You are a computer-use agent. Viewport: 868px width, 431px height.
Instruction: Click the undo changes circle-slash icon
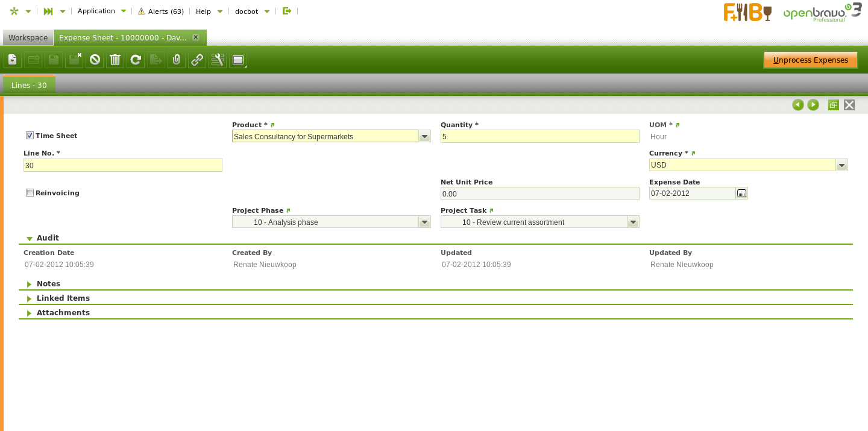(95, 60)
